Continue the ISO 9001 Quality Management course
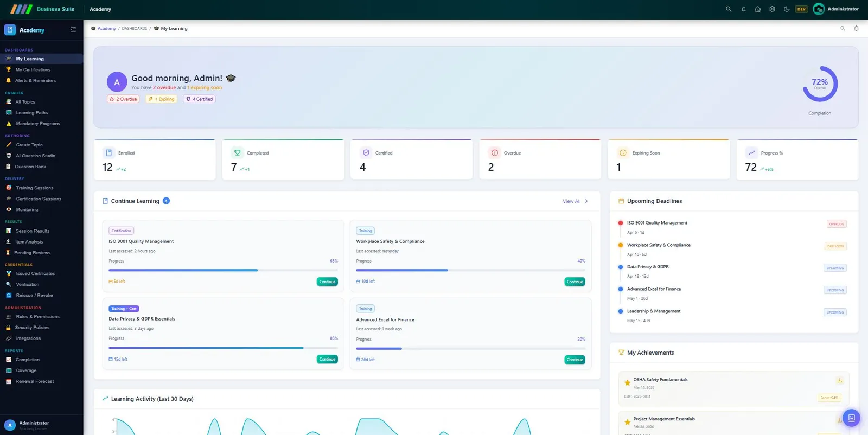868x435 pixels. (x=327, y=282)
